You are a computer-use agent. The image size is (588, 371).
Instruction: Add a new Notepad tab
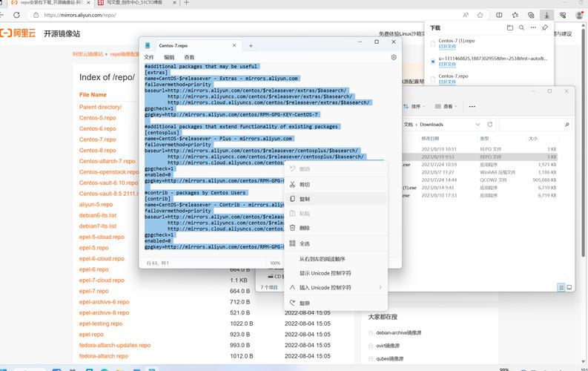click(x=251, y=46)
